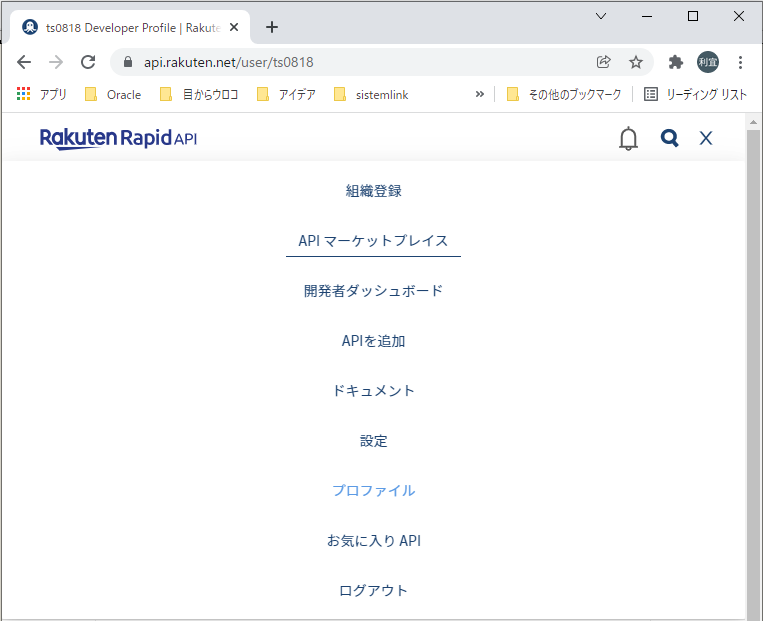Open a new tab with plus button
763x621 pixels.
[272, 27]
